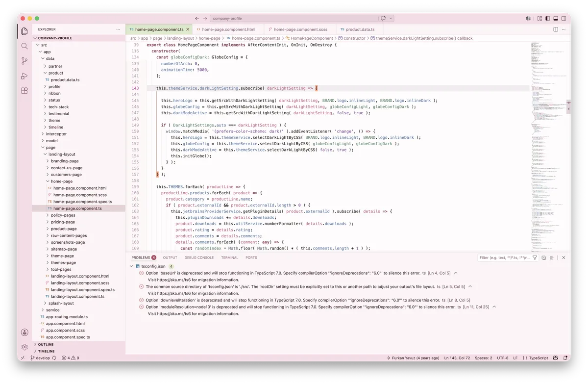Open editor More Actions ellipsis
The image size is (588, 386).
[x=564, y=29]
